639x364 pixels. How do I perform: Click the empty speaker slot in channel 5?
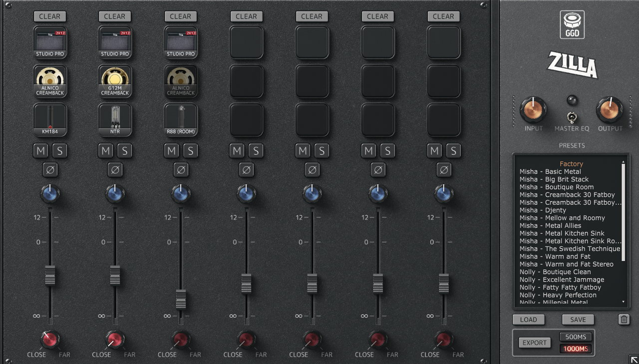(x=312, y=81)
